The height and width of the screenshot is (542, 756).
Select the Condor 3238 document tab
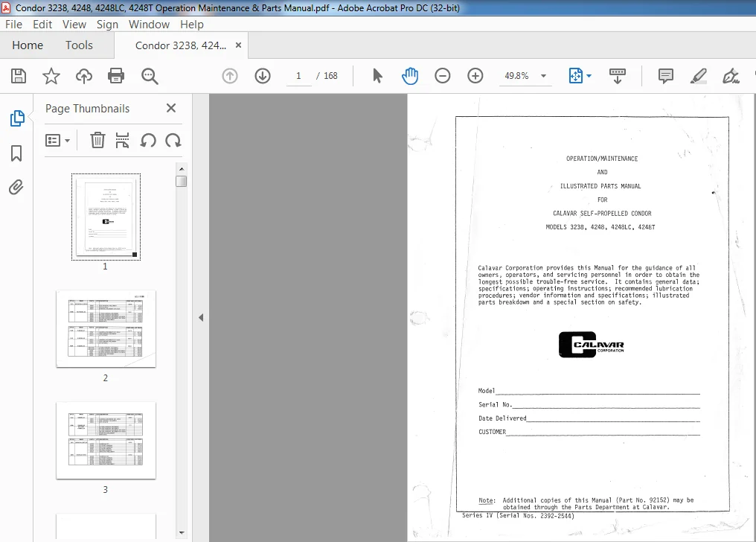tap(181, 45)
